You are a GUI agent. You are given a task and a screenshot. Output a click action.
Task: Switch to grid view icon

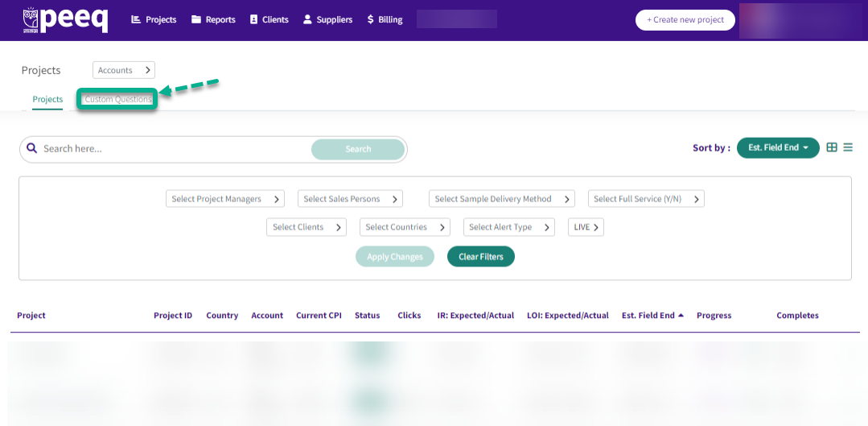tap(832, 147)
